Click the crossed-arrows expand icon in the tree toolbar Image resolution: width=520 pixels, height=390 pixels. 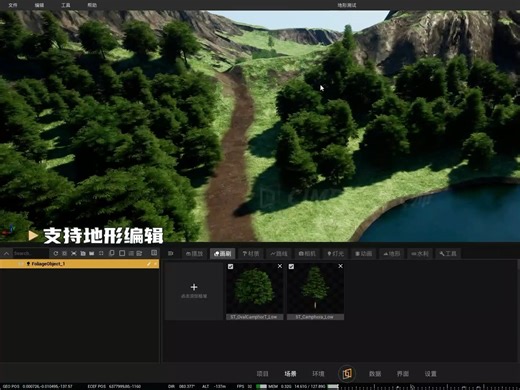(74, 253)
